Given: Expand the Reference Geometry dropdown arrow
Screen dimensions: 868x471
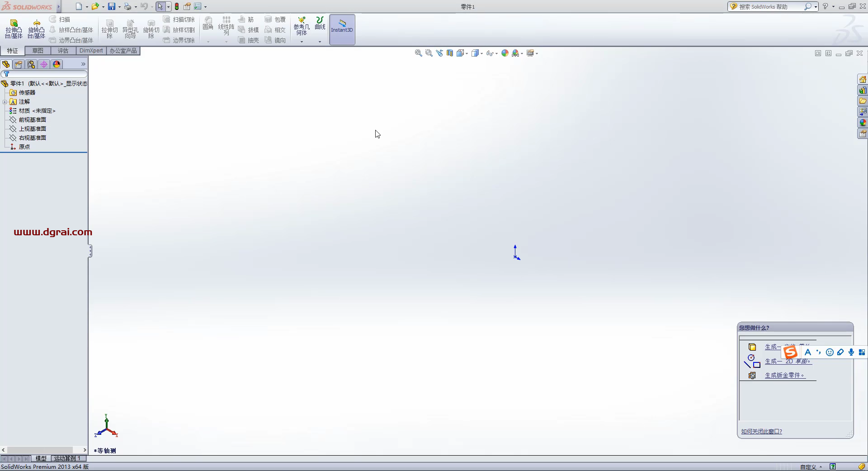Looking at the screenshot, I should [302, 42].
